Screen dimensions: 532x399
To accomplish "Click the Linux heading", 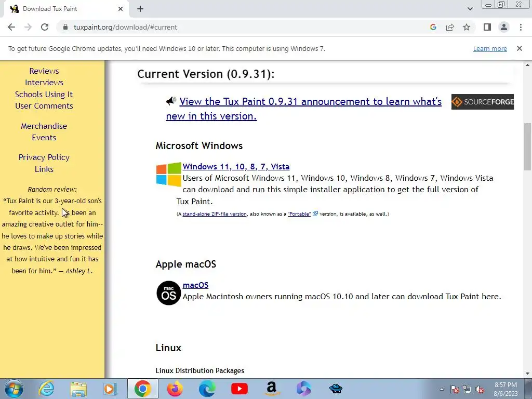I will pos(169,348).
